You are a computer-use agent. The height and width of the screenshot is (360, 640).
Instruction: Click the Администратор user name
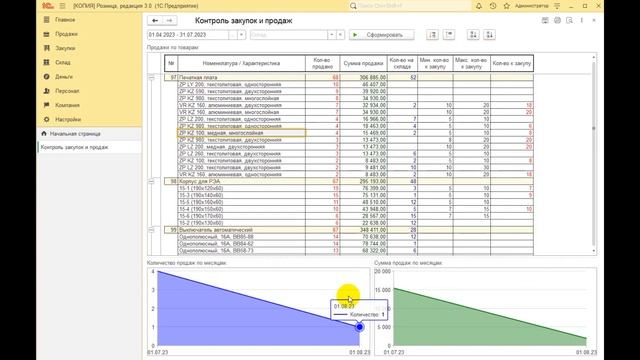531,6
